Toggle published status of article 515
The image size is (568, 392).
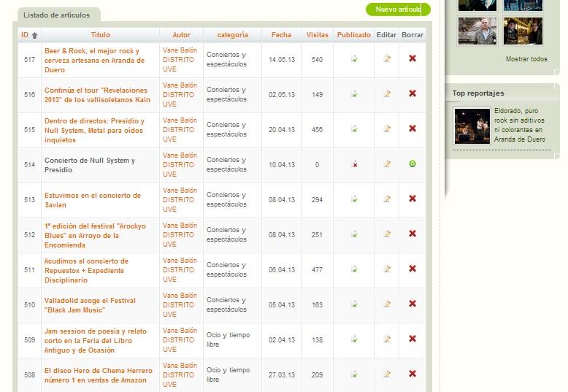354,129
